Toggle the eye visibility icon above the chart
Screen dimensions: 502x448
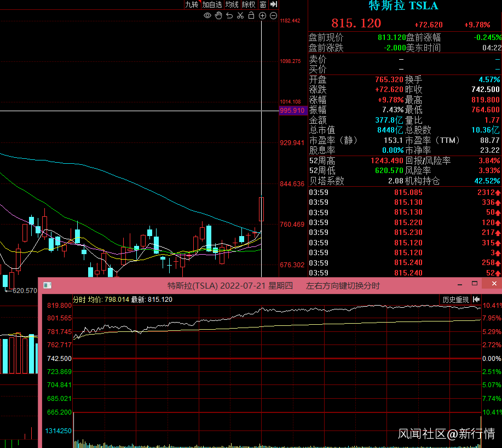[x=207, y=15]
